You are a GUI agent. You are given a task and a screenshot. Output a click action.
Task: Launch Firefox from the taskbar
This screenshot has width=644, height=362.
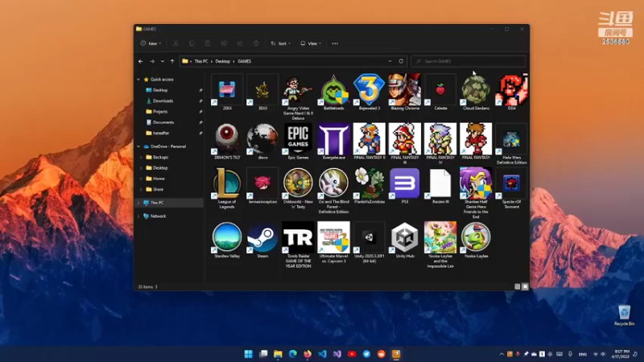308,354
